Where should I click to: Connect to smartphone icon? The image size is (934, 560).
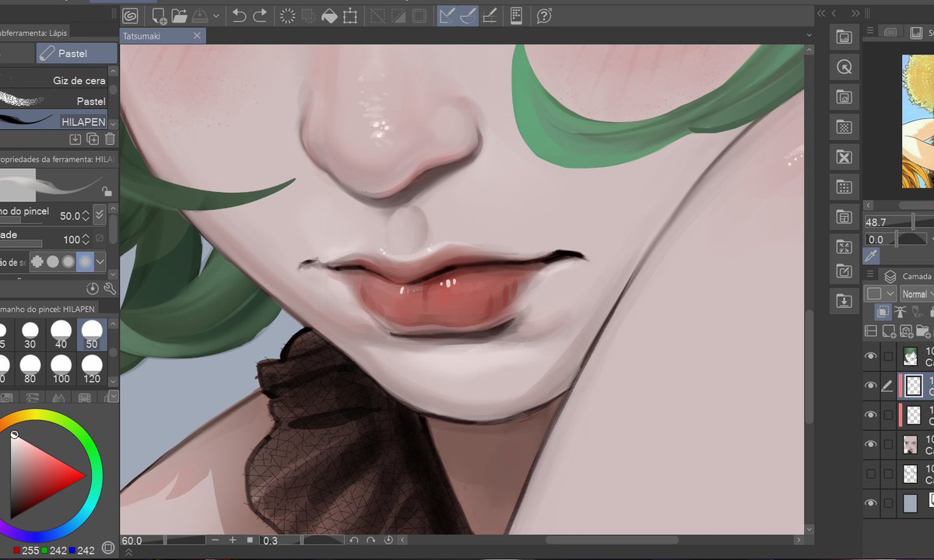(x=516, y=16)
